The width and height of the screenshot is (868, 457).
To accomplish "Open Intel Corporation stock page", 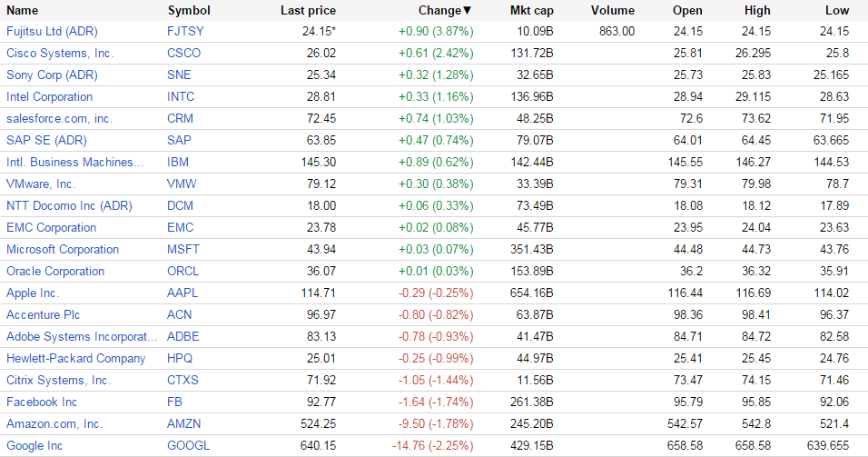I will [49, 96].
